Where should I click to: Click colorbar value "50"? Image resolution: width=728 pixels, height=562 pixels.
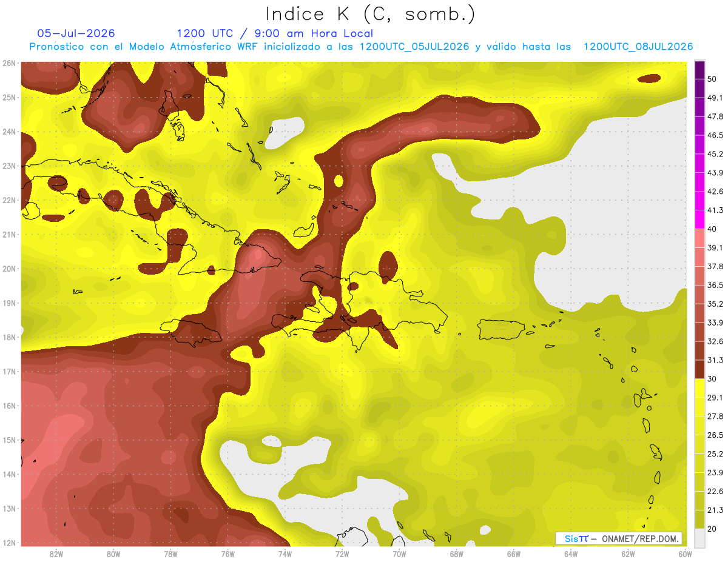712,79
